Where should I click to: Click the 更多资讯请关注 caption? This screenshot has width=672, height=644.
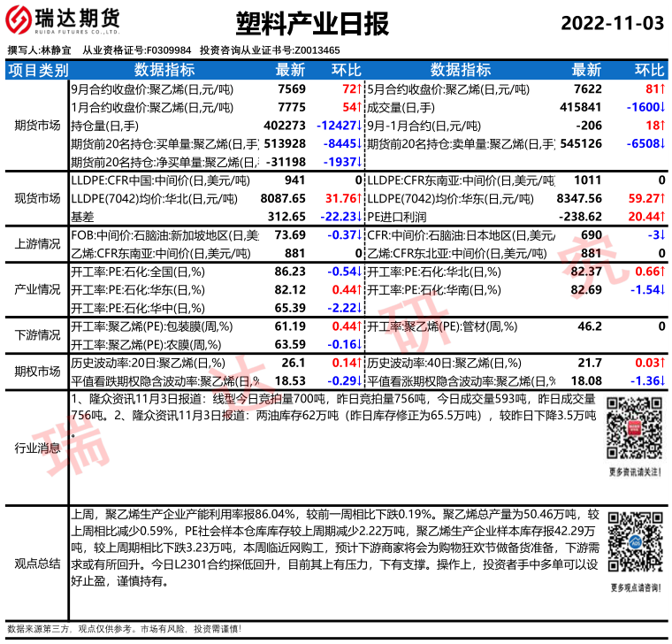(x=635, y=472)
